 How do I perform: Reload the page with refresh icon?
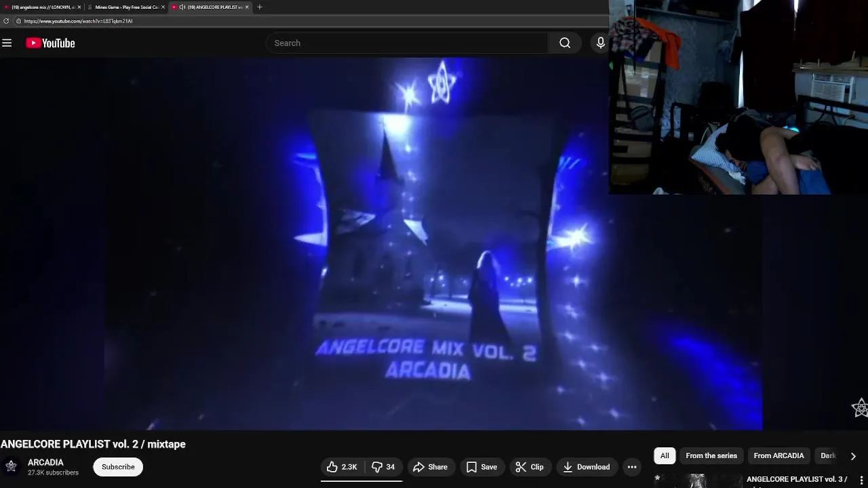click(6, 21)
